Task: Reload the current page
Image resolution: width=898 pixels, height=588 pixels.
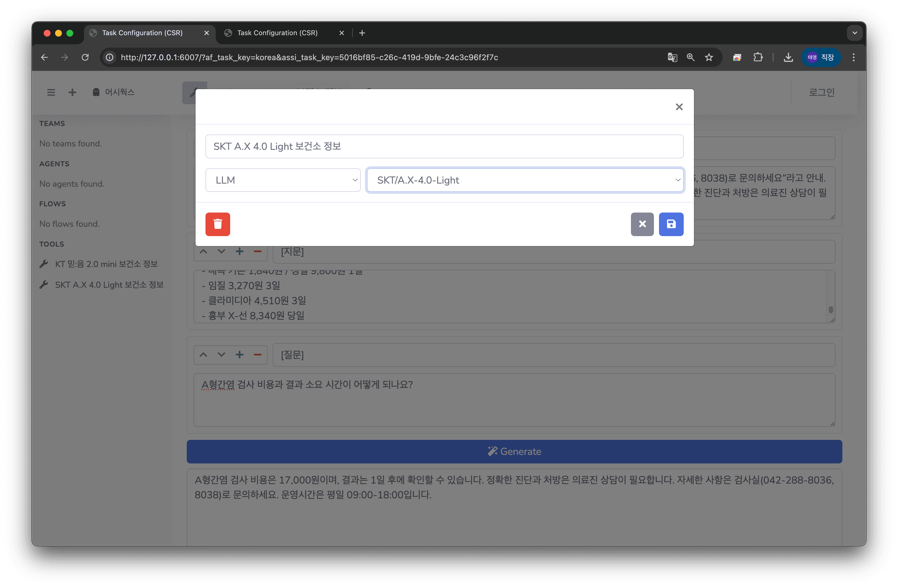Action: click(85, 57)
